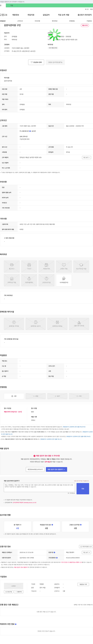
Task: Switch to the 기업정보 tab
Action: point(89,21)
